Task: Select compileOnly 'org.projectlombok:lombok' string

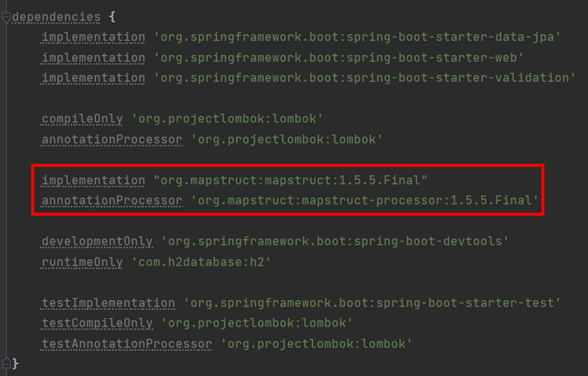Action: pyautogui.click(x=227, y=119)
